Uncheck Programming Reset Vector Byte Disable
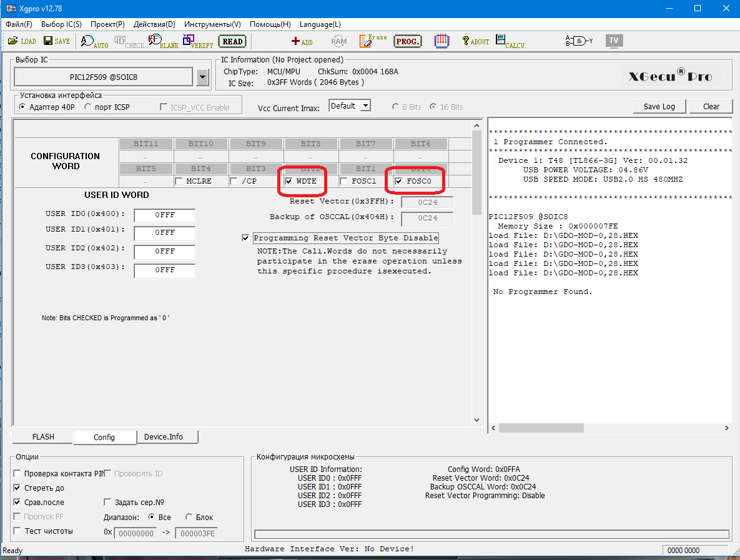Screen dimensions: 740x560 pyautogui.click(x=245, y=238)
